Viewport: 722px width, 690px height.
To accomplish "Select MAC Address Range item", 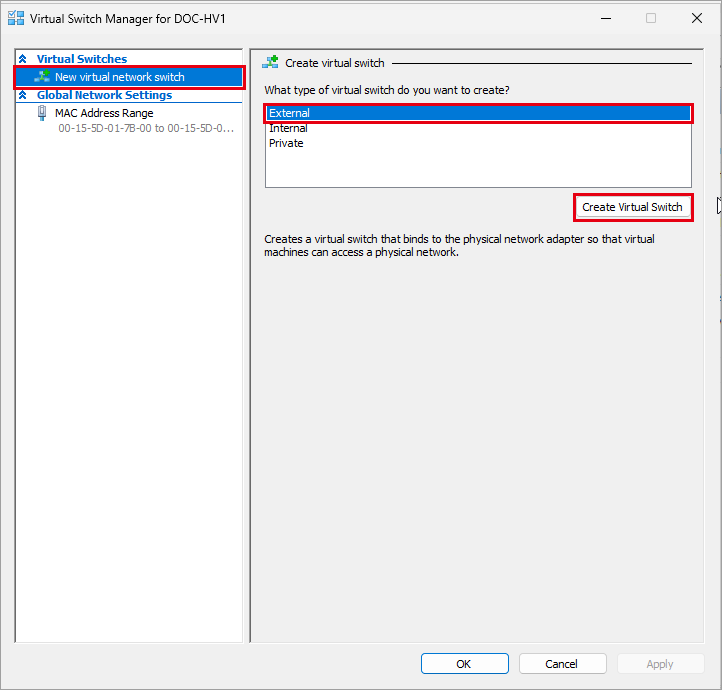I will click(104, 113).
